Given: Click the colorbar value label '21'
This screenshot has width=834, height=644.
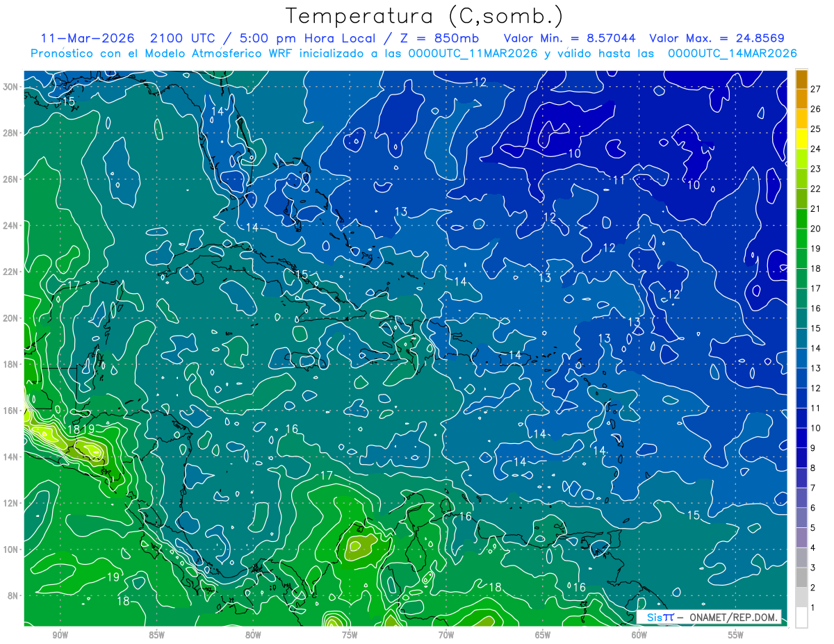Looking at the screenshot, I should (x=816, y=208).
